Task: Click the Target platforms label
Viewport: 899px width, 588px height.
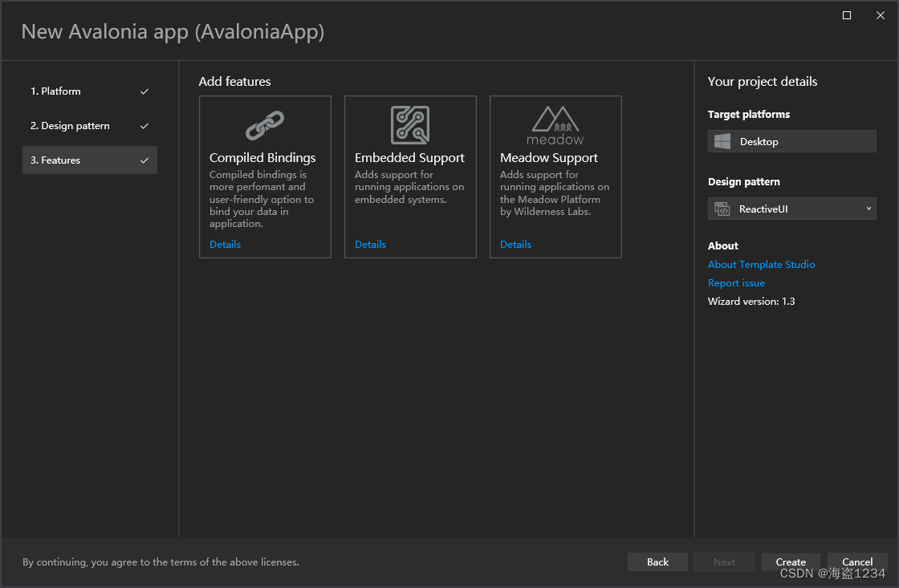Action: tap(749, 114)
